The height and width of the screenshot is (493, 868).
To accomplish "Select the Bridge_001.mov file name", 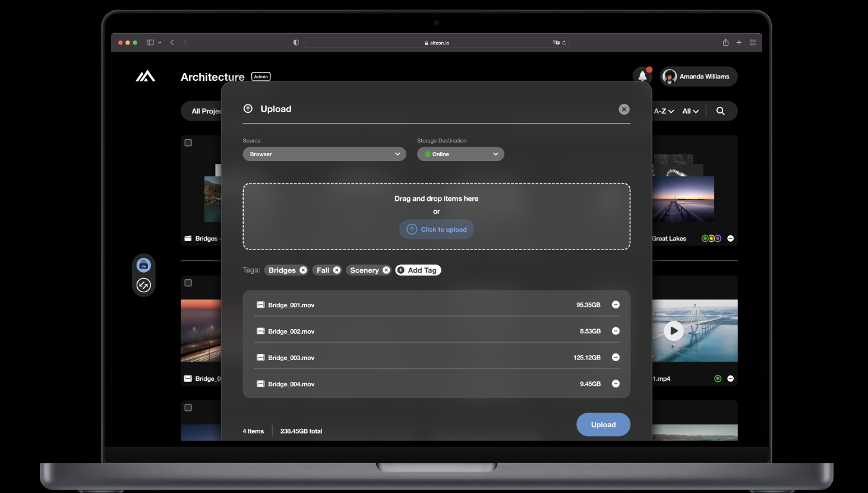I will (x=291, y=305).
